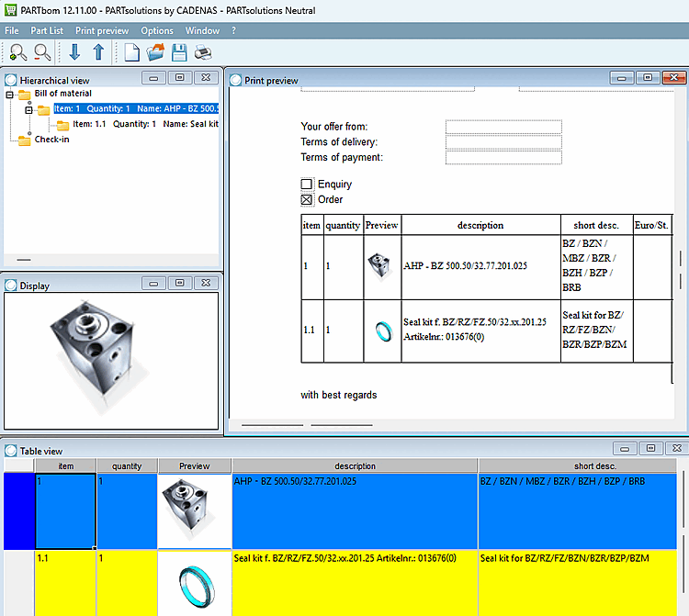
Task: Select the Check-in tree item
Action: [x=51, y=140]
